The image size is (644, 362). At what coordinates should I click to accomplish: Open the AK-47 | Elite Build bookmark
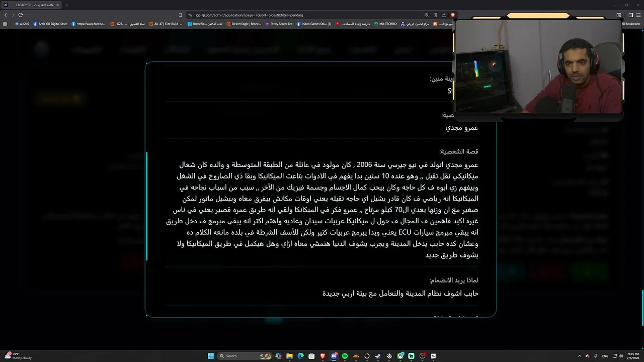coord(166,24)
